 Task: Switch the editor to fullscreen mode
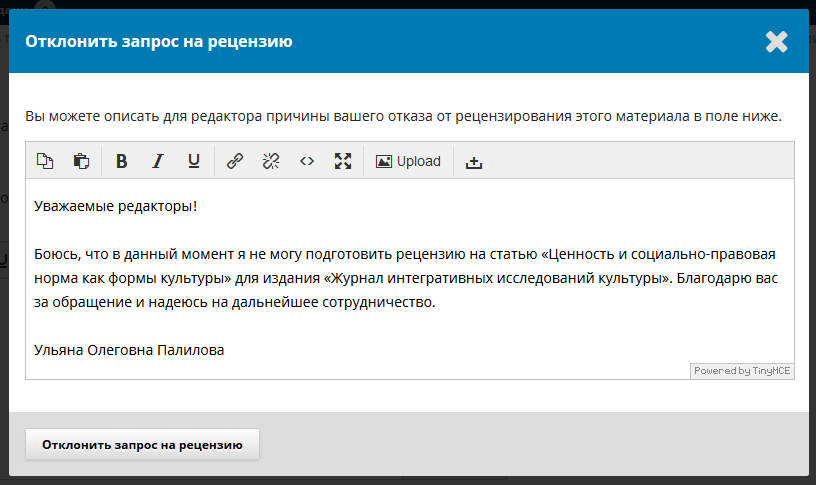click(343, 161)
